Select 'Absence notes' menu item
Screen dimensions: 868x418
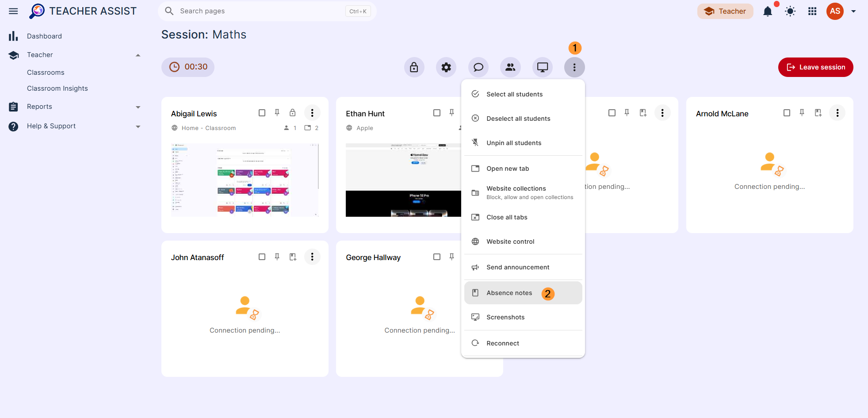523,293
